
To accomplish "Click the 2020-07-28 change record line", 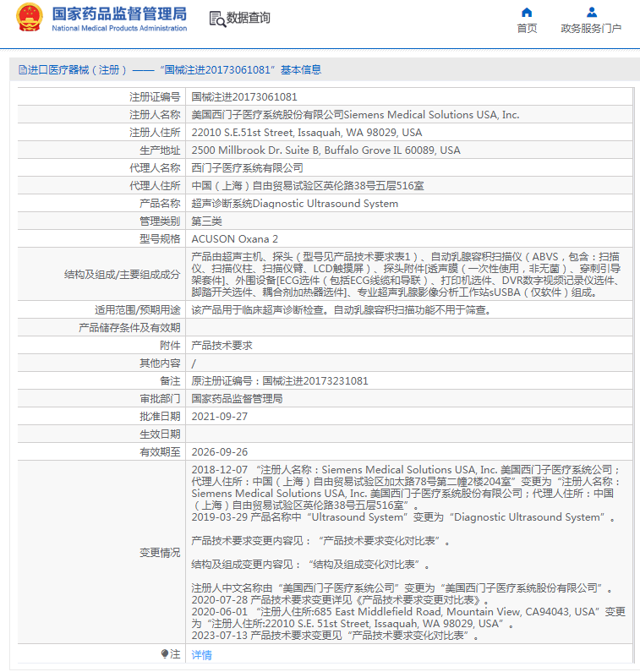I will tap(341, 599).
